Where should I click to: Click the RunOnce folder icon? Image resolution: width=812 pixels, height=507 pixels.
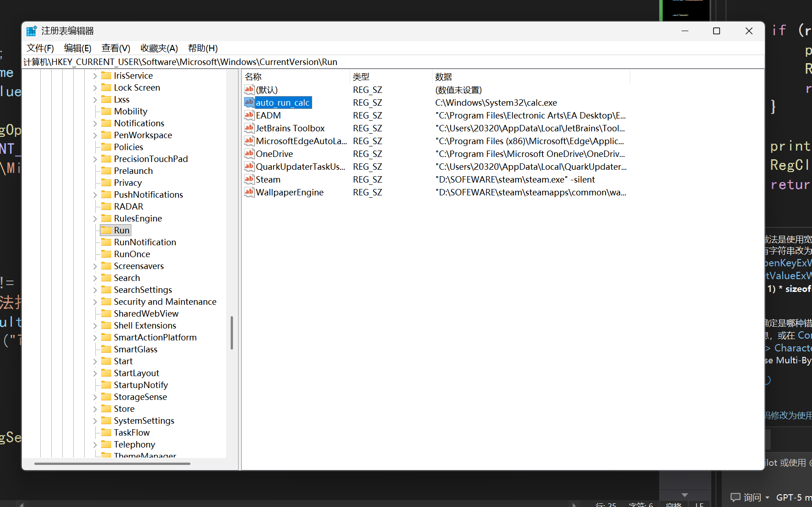106,253
